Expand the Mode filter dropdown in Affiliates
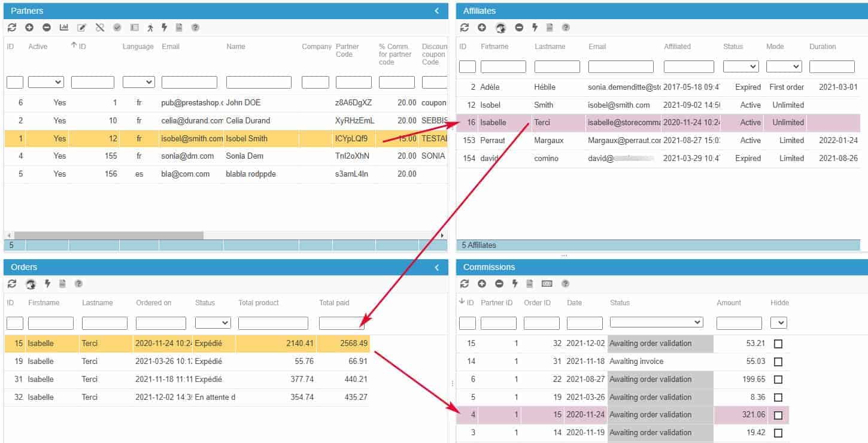 784,66
